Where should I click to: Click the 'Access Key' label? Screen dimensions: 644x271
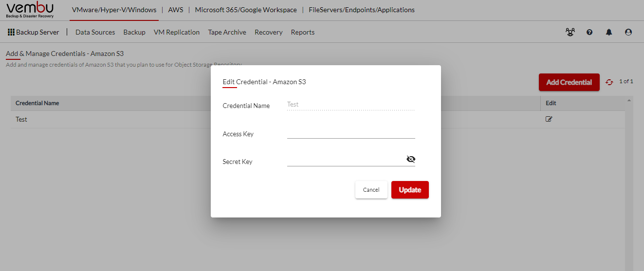click(x=238, y=134)
